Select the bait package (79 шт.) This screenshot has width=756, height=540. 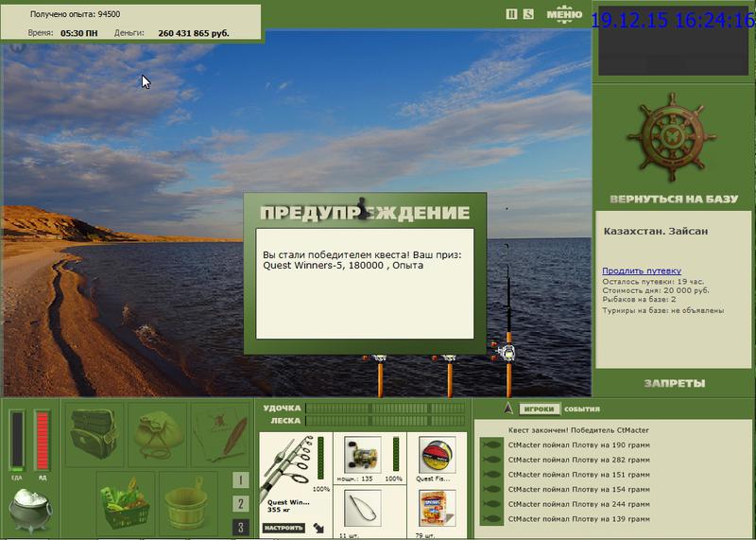tap(438, 508)
